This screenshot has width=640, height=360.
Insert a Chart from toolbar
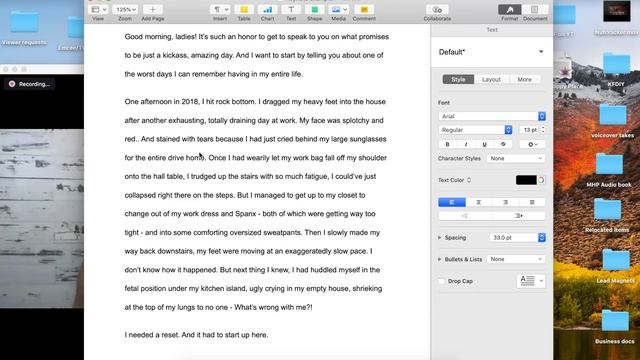coord(267,9)
